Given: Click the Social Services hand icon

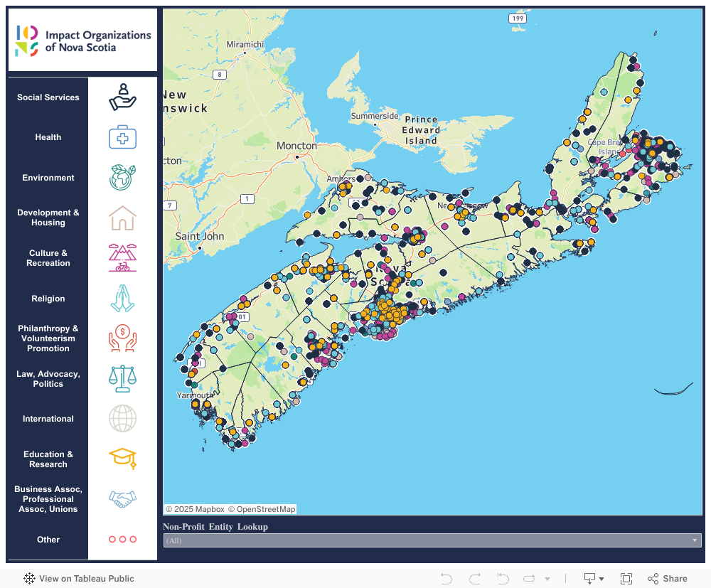Looking at the screenshot, I should [122, 97].
